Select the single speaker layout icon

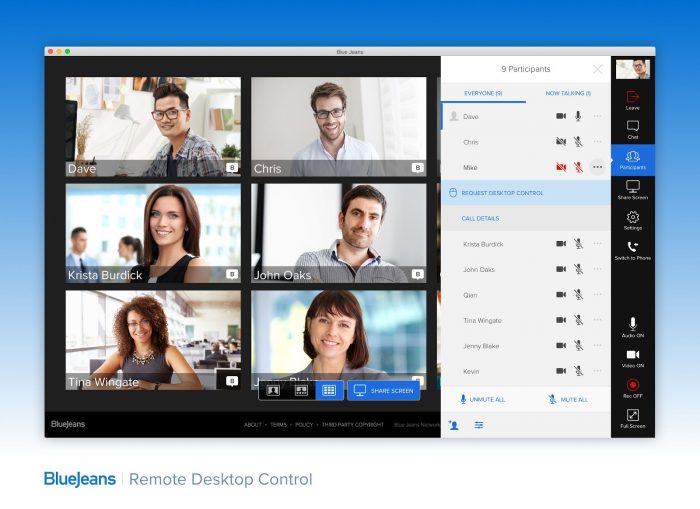273,390
